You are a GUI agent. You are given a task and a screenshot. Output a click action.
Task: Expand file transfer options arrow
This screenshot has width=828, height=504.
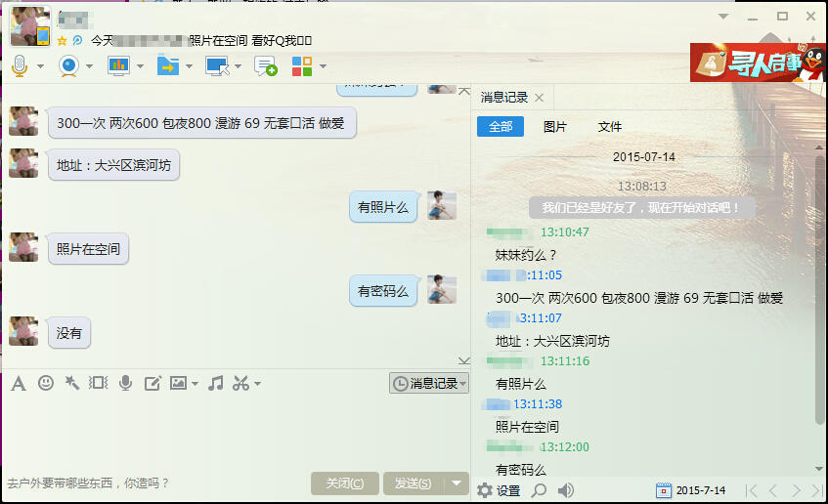tap(189, 66)
